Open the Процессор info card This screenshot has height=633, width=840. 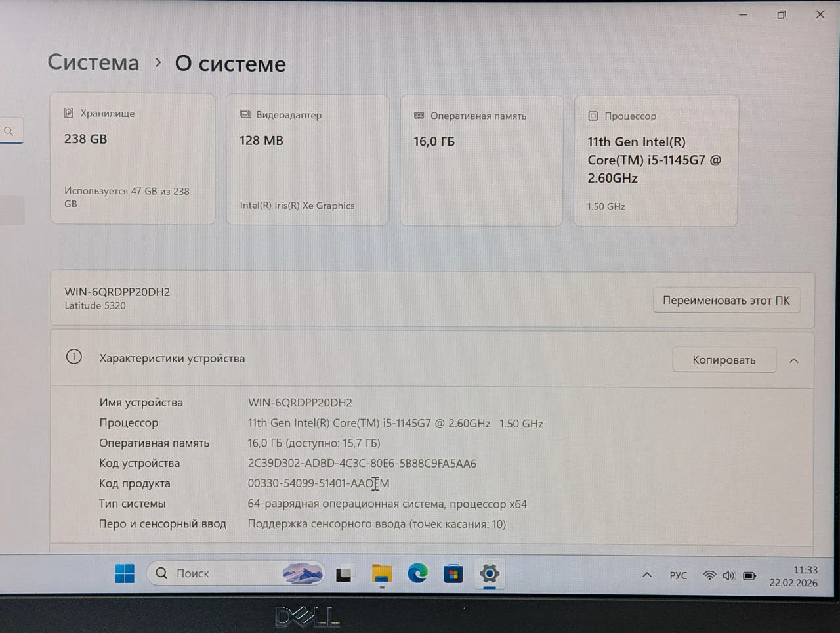click(x=656, y=162)
